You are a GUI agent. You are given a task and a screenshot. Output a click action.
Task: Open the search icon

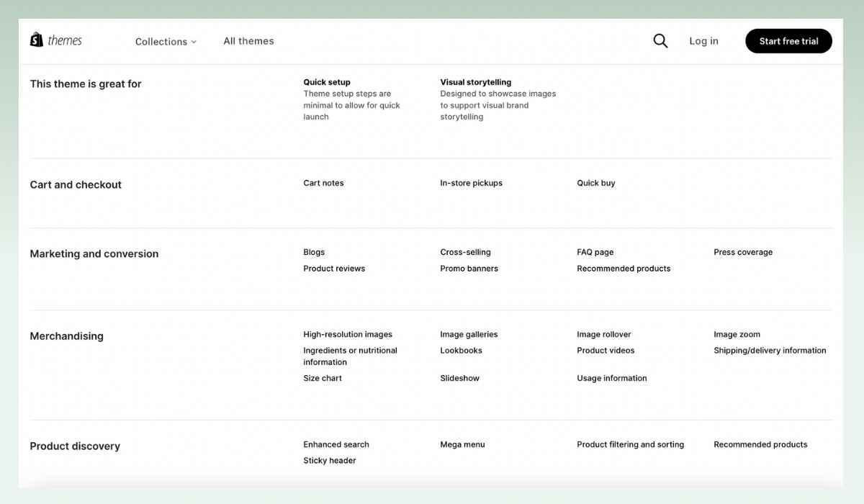660,41
